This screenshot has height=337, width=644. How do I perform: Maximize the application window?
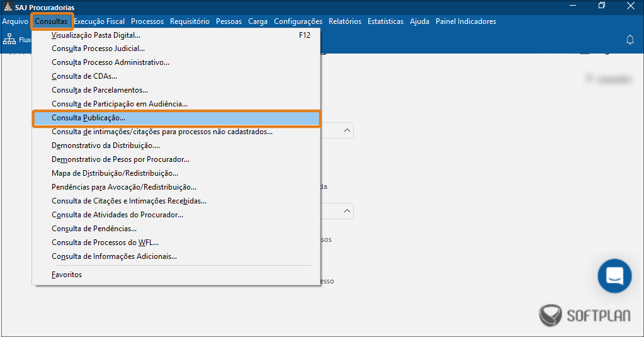[x=602, y=6]
